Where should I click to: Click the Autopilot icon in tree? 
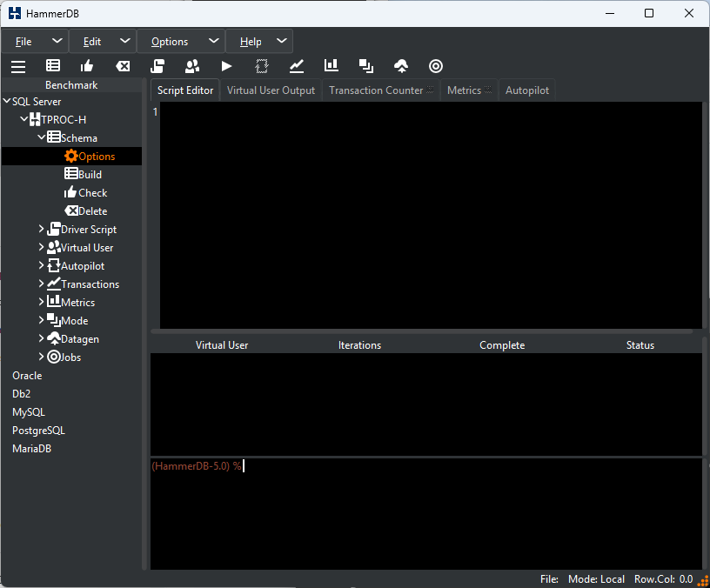pos(54,265)
